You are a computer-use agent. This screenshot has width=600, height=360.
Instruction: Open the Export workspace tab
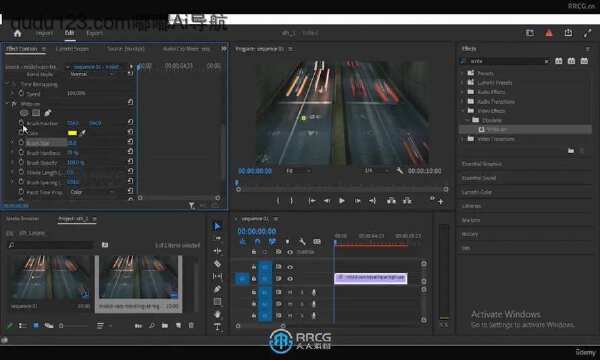pyautogui.click(x=94, y=33)
